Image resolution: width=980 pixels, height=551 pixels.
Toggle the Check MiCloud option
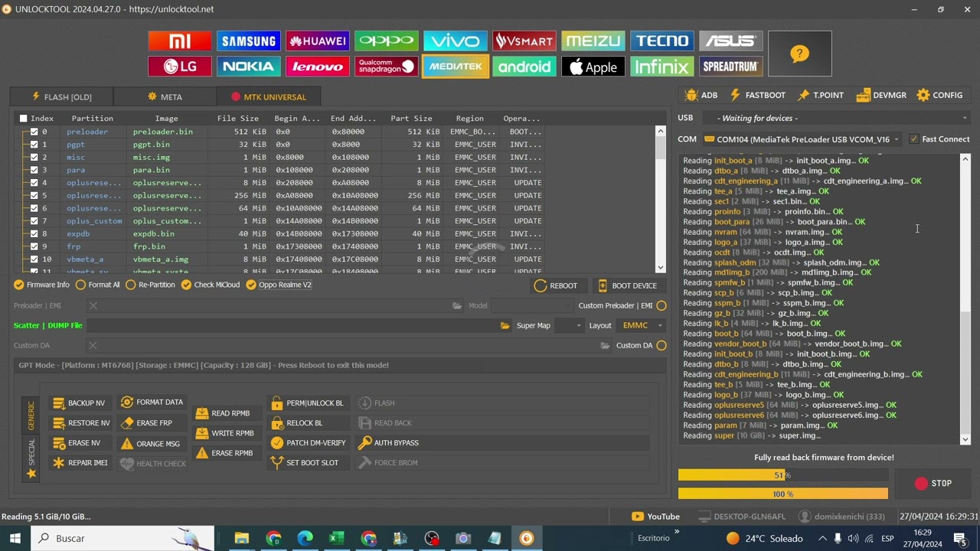coord(210,285)
